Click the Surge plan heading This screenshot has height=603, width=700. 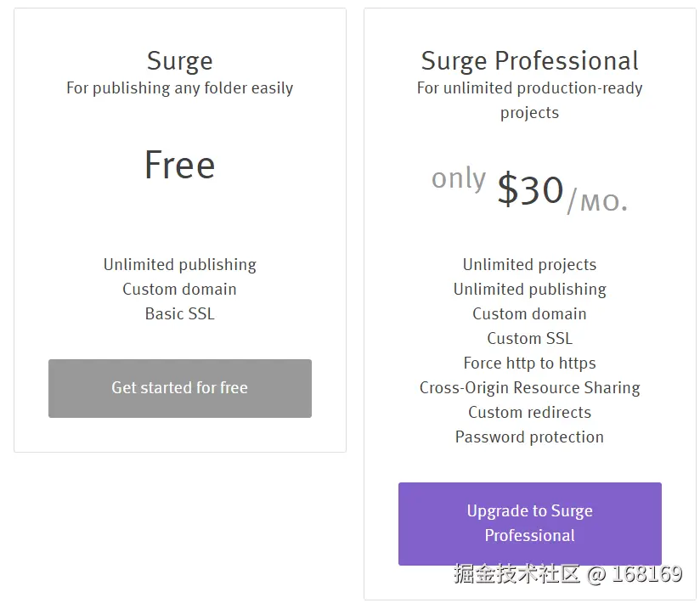[179, 61]
